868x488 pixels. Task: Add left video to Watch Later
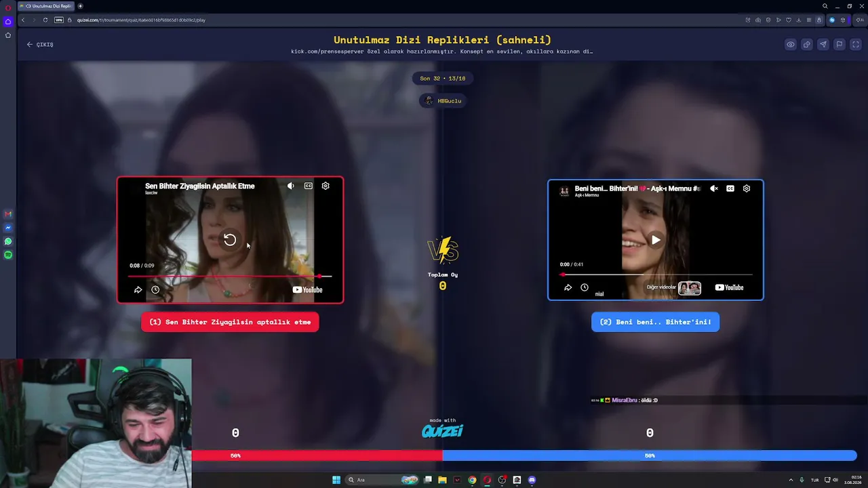pos(155,290)
